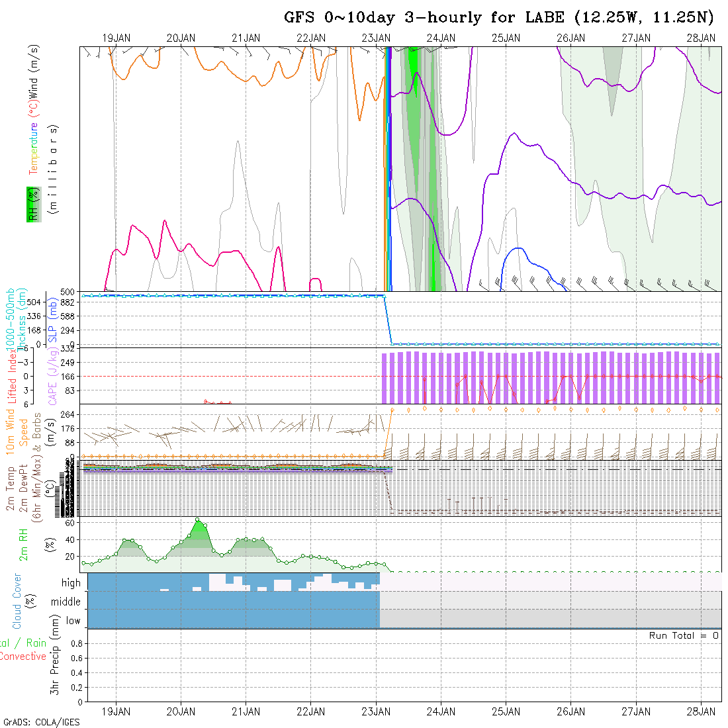
Task: Click the 'GrADS: COLA/IGES' credit text
Action: [x=41, y=723]
